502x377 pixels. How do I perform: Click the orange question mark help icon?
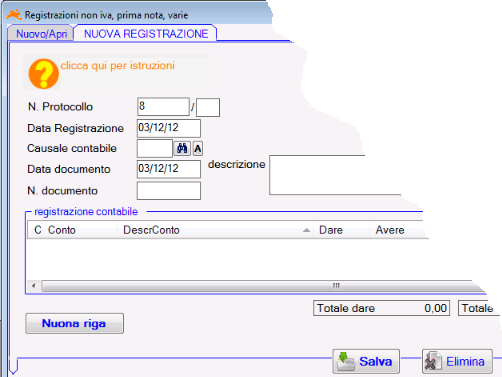pos(44,74)
